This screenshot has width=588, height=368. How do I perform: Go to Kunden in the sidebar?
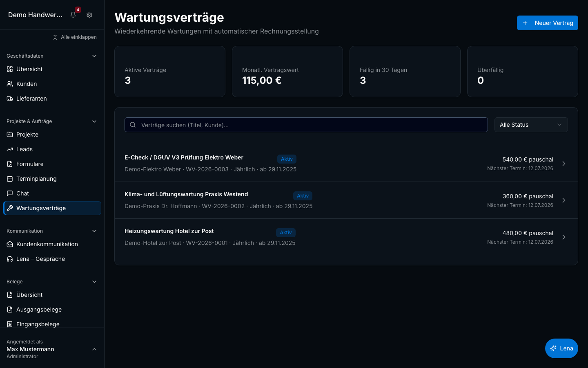point(52,84)
